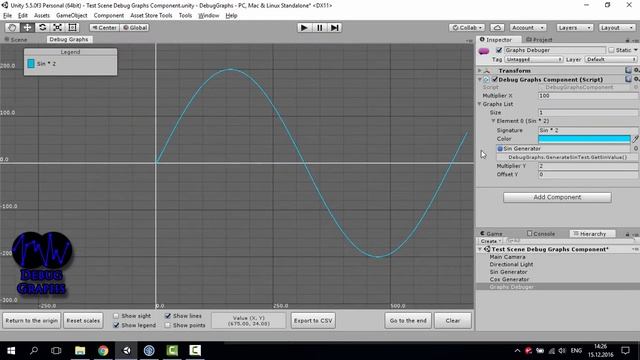The height and width of the screenshot is (360, 640).
Task: Click Add Component button
Action: coord(557,197)
